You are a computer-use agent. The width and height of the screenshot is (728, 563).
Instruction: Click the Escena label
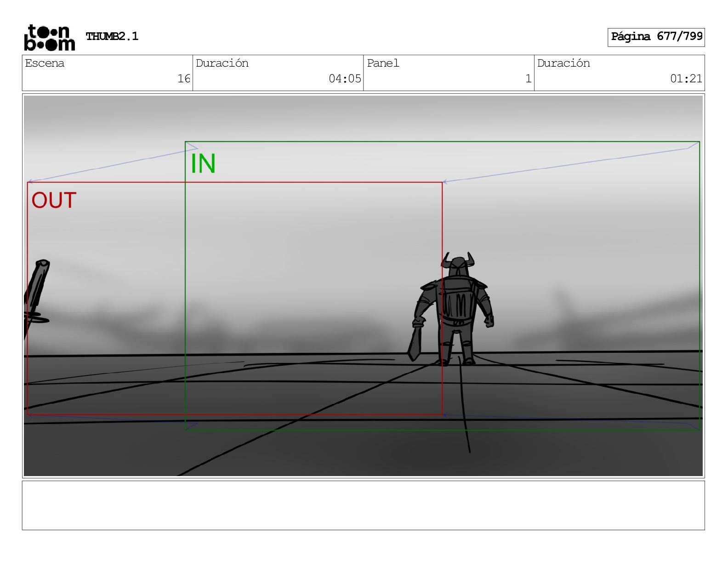pos(45,63)
